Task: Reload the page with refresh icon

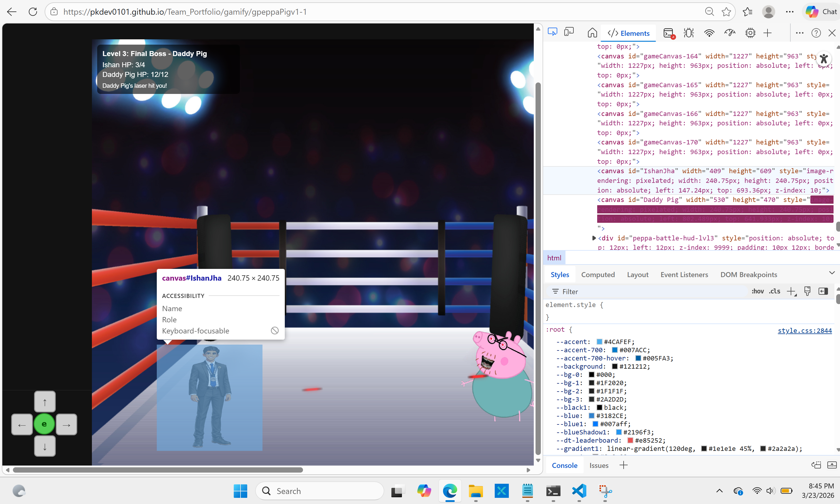Action: (33, 12)
